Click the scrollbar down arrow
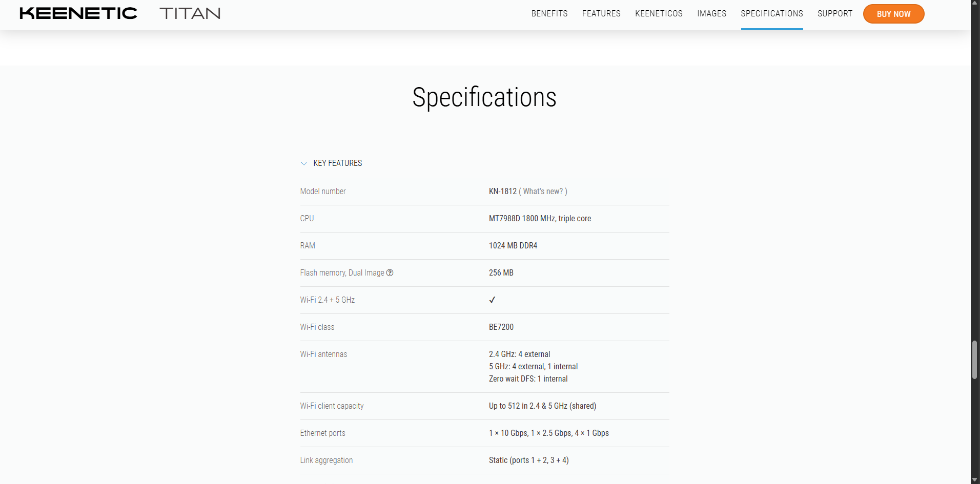 click(974, 479)
